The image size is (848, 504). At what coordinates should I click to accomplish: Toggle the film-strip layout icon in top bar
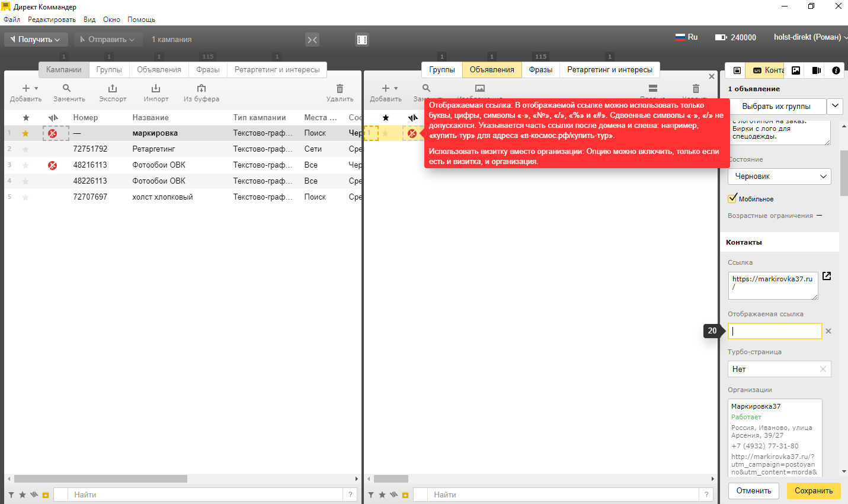tap(362, 40)
